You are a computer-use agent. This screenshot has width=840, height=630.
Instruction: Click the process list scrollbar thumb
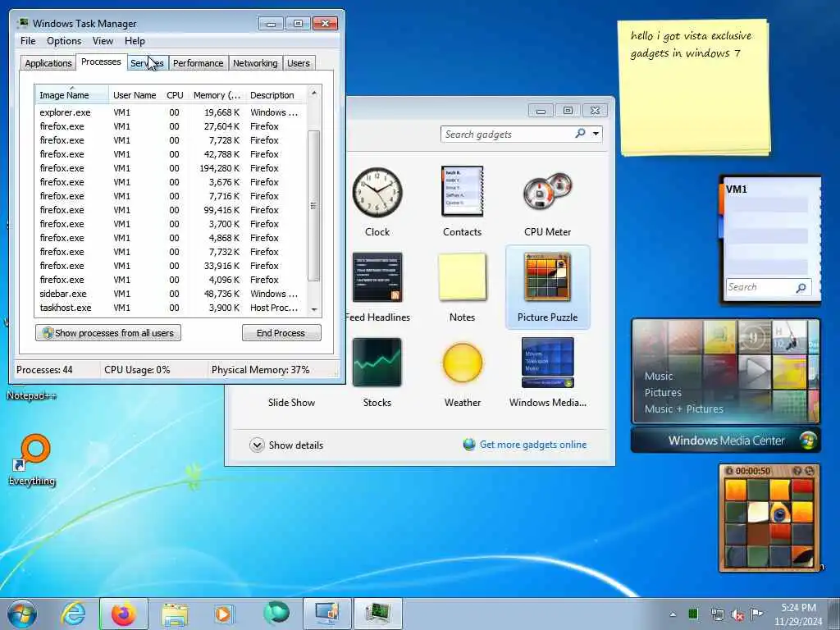[x=314, y=206]
